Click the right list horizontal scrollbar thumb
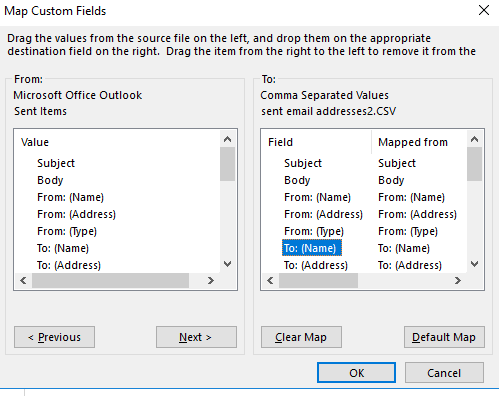The width and height of the screenshot is (499, 396). point(318,281)
